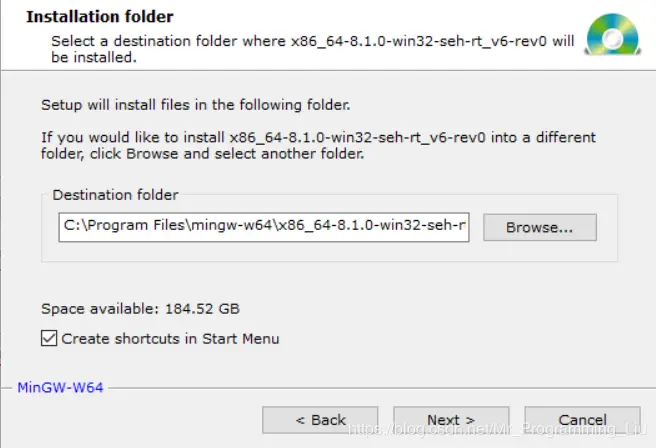Click the 'If you would like to install' line
Viewport: 656px width, 448px height.
click(x=318, y=137)
